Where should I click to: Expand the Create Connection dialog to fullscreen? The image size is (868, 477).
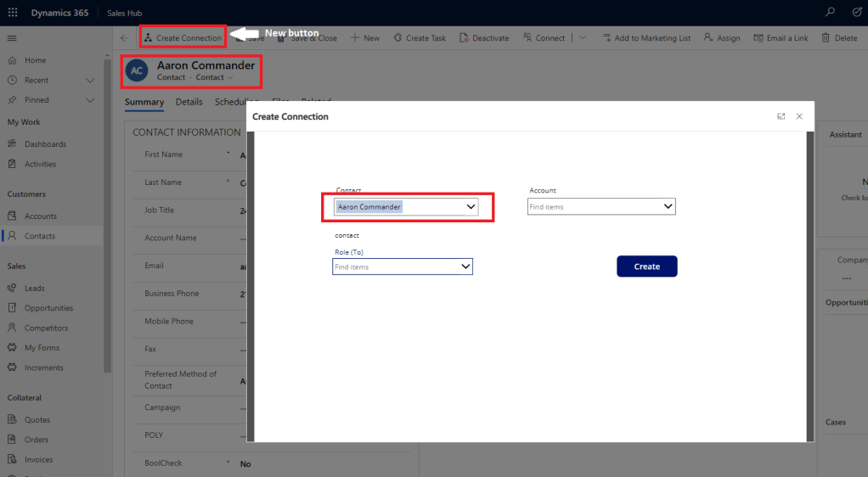[781, 116]
